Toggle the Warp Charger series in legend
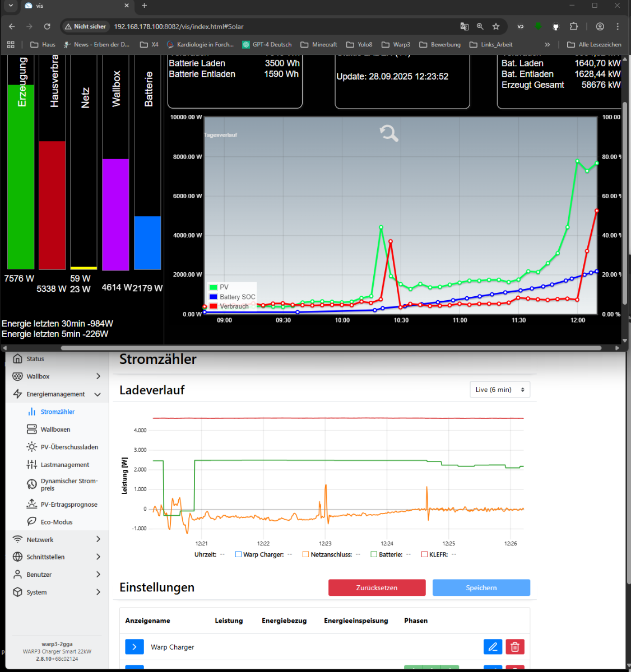631x672 pixels. coord(238,554)
